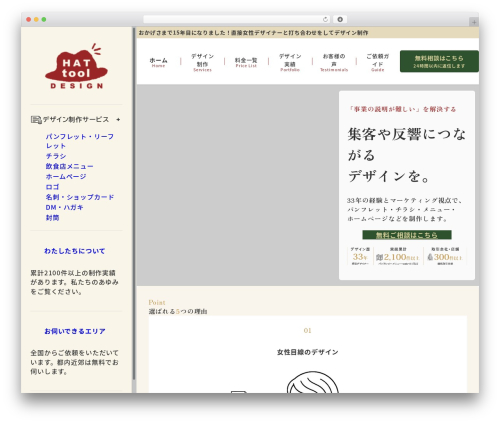This screenshot has height=423, width=500.
Task: Open the デザイン実績 Portfolio menu item
Action: (290, 62)
